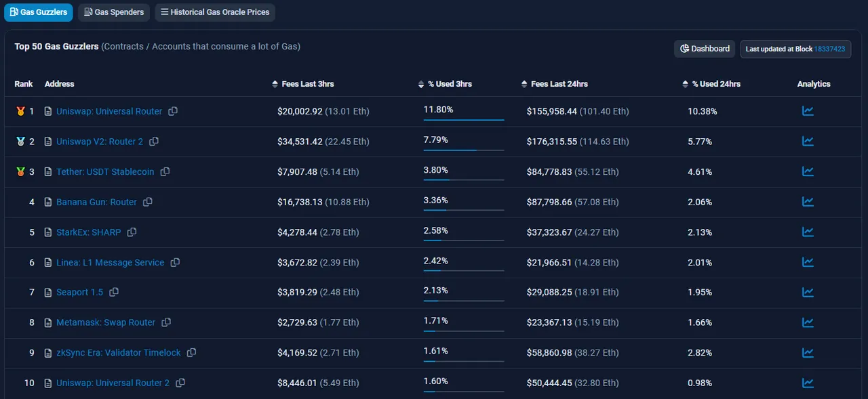Click the 3.80% usage progress bar

point(464,180)
